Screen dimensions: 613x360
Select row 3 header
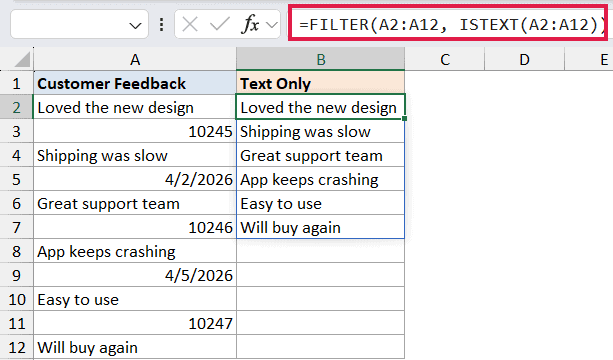(16, 131)
